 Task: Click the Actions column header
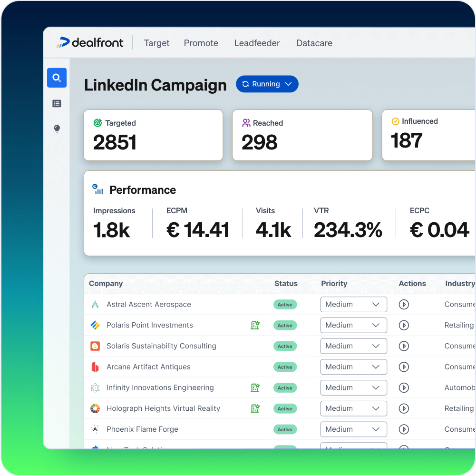click(412, 283)
